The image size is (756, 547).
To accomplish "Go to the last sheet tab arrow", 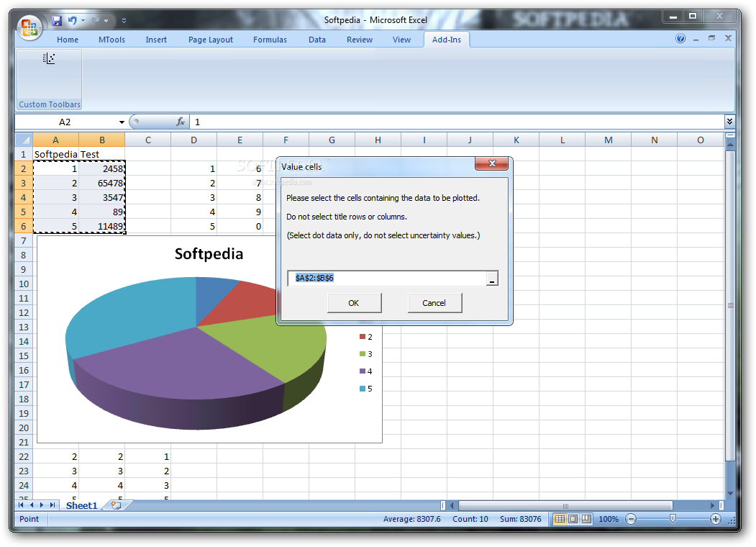I will pos(53,505).
